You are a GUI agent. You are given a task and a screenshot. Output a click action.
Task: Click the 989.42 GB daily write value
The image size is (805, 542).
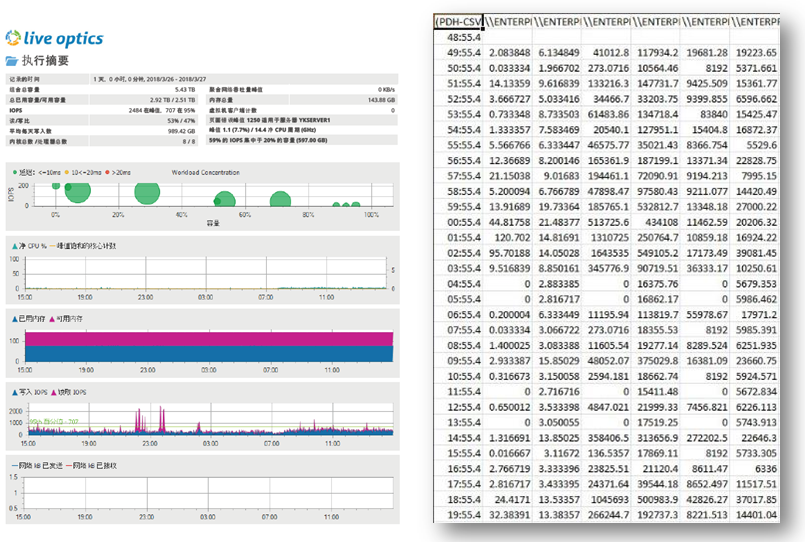tap(182, 131)
